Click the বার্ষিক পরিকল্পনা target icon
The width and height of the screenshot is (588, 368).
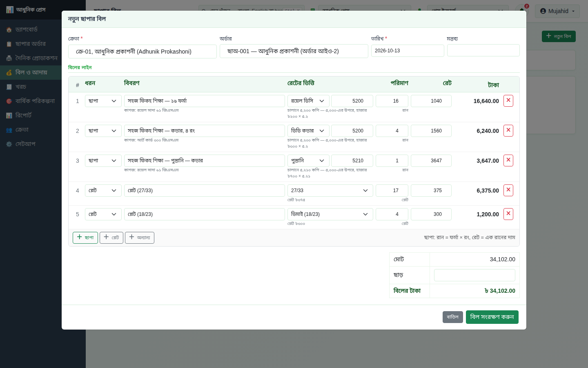coord(9,101)
